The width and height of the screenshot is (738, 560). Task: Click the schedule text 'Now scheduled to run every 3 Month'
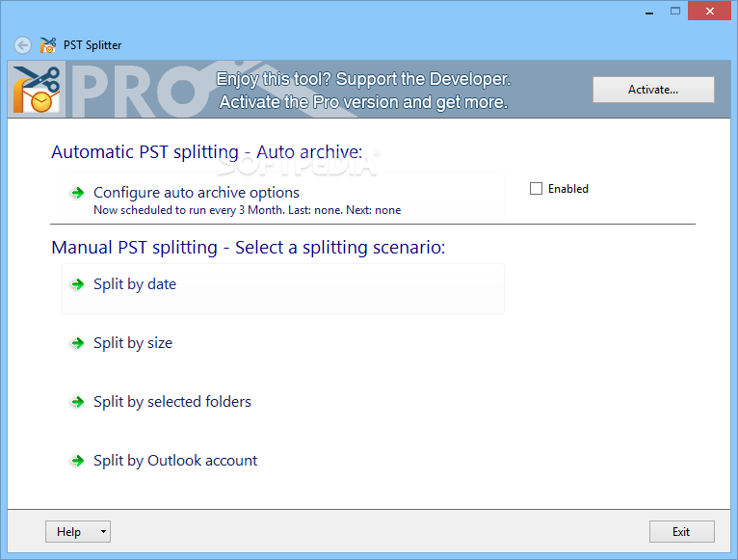coord(189,210)
